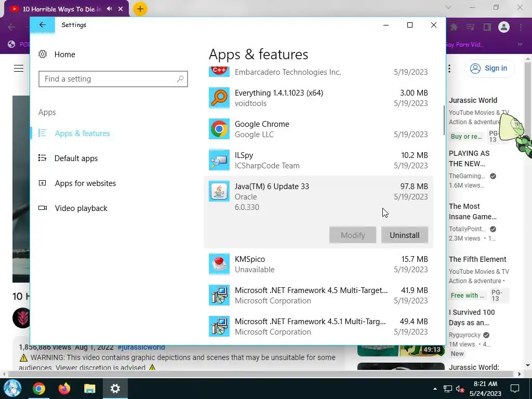This screenshot has width=532, height=399.
Task: Open YouTube settings three-dot icon
Action: tap(449, 69)
